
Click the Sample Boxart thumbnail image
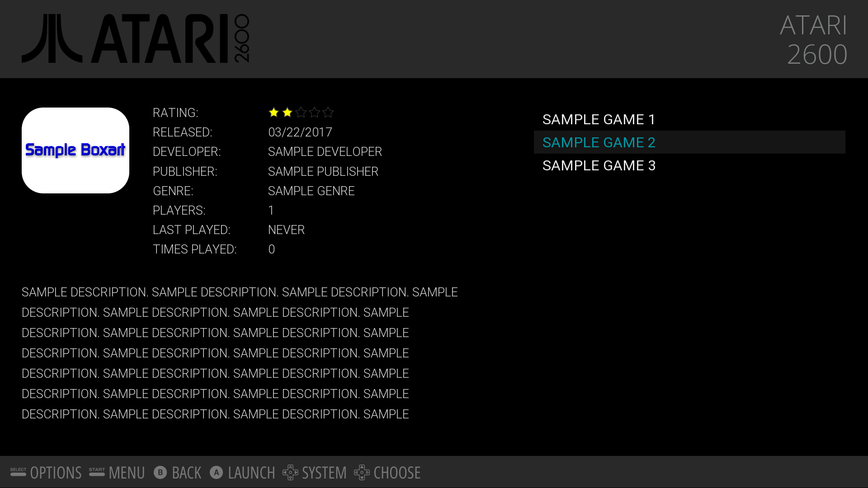75,150
